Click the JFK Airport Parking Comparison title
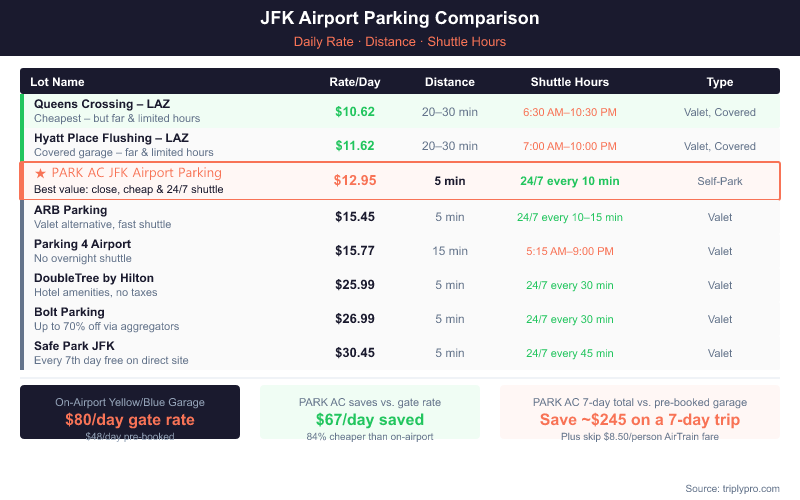 400,19
